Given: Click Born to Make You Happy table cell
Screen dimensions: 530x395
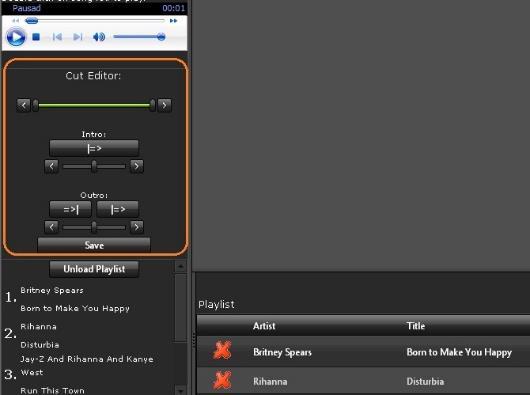Looking at the screenshot, I should click(x=459, y=352).
